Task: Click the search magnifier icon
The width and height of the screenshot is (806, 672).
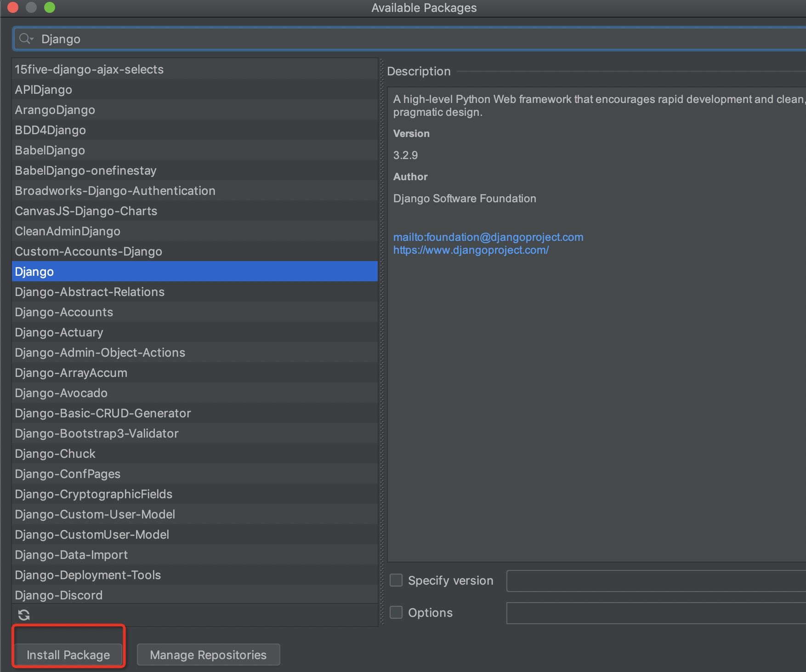Action: [x=25, y=39]
